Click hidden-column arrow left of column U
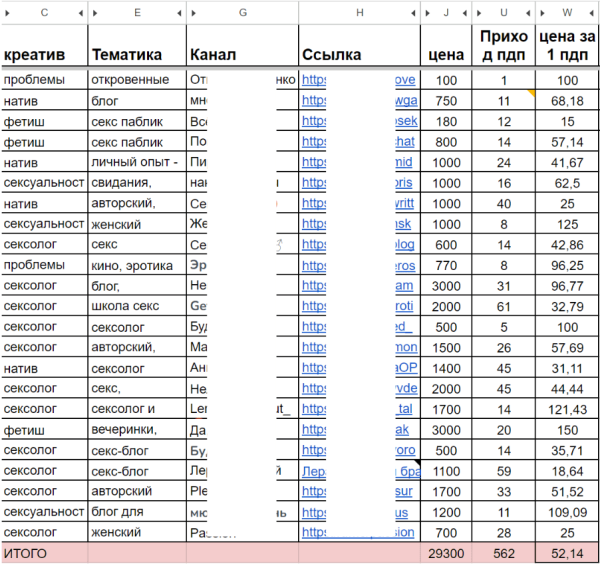 481,13
